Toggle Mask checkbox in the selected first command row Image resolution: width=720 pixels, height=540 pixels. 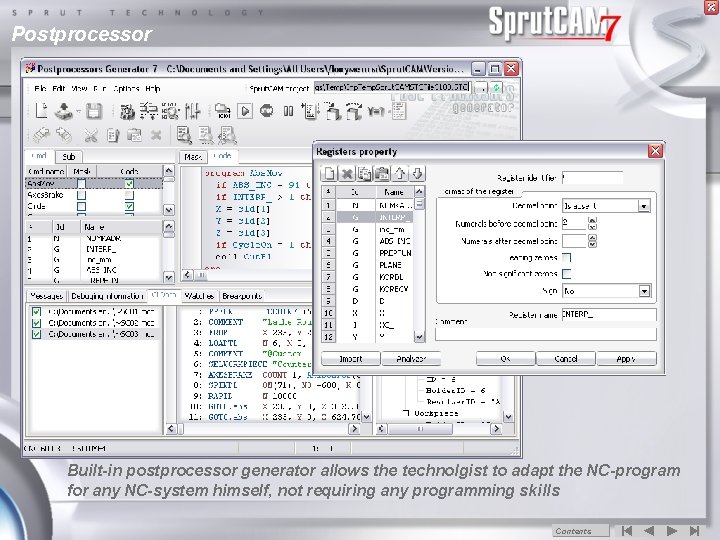tap(81, 184)
